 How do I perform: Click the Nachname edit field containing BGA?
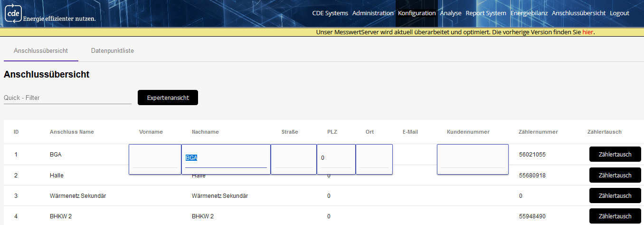226,158
